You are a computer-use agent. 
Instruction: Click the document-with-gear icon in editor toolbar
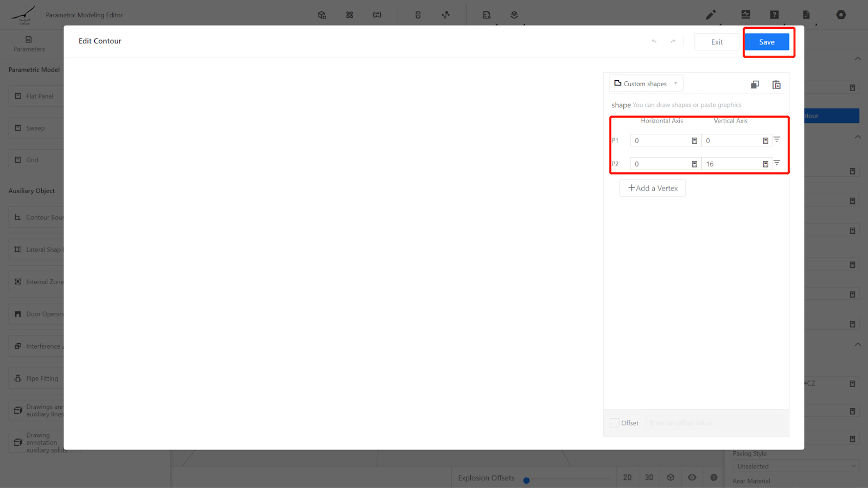[487, 15]
